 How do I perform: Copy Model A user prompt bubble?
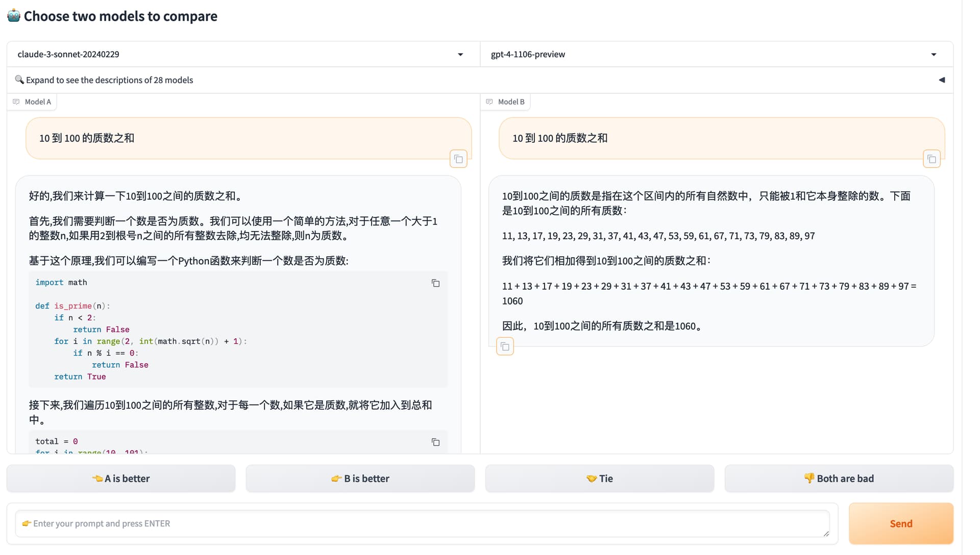click(x=458, y=159)
